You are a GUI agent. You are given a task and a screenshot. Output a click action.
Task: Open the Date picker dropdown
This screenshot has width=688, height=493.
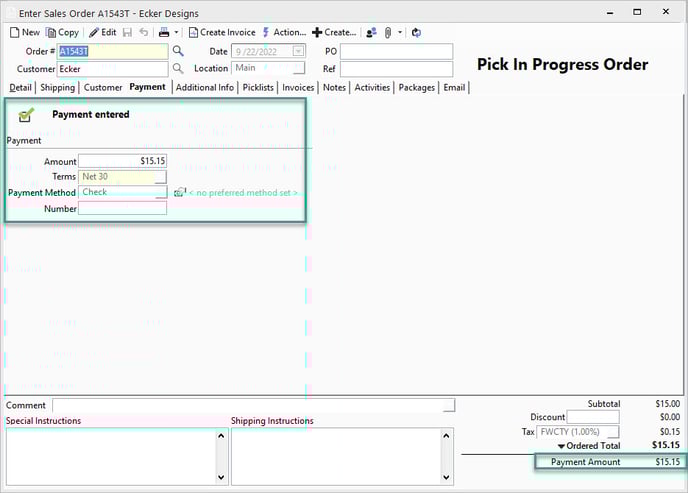pos(298,51)
